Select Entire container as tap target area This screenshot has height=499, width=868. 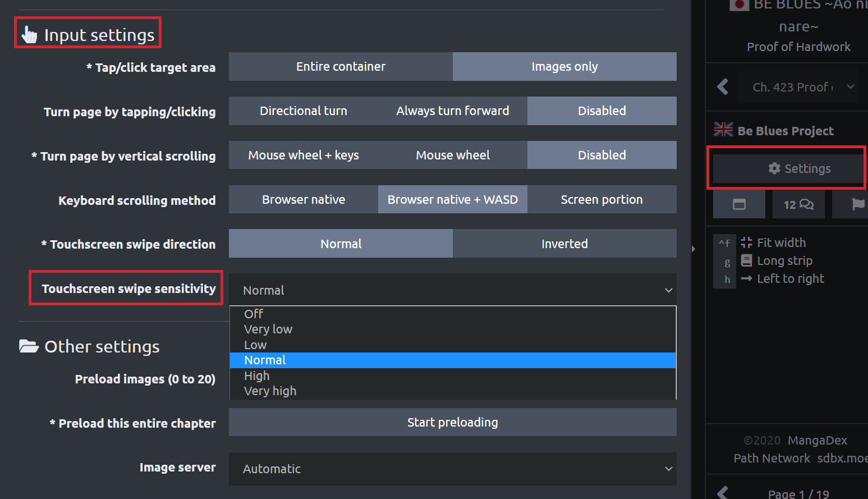341,67
